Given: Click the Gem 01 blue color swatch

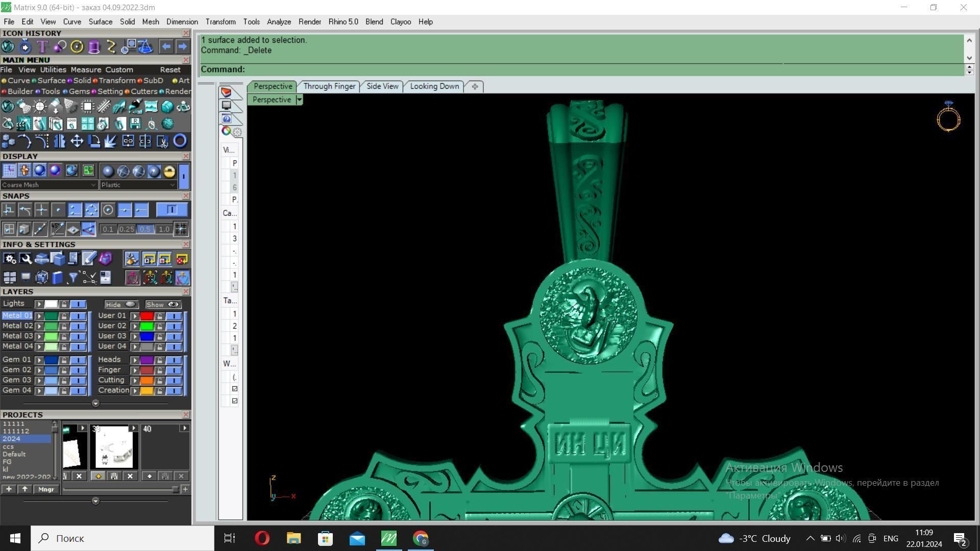Looking at the screenshot, I should pyautogui.click(x=51, y=360).
